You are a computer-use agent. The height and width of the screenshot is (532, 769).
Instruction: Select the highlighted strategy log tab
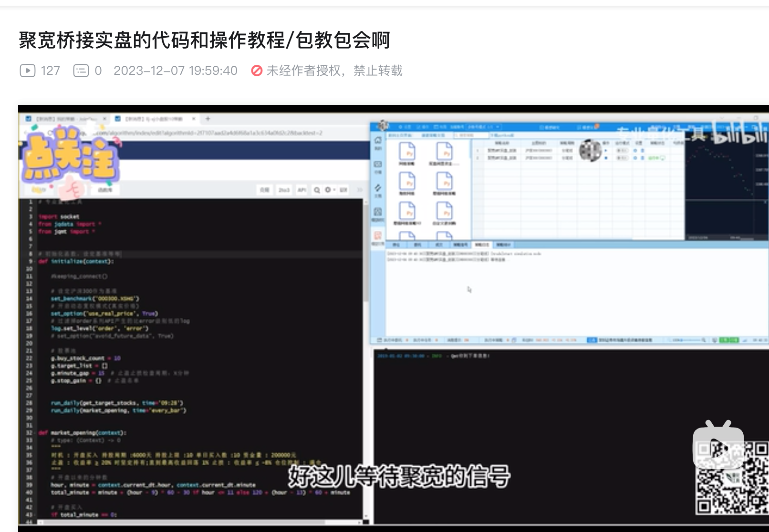(x=481, y=245)
